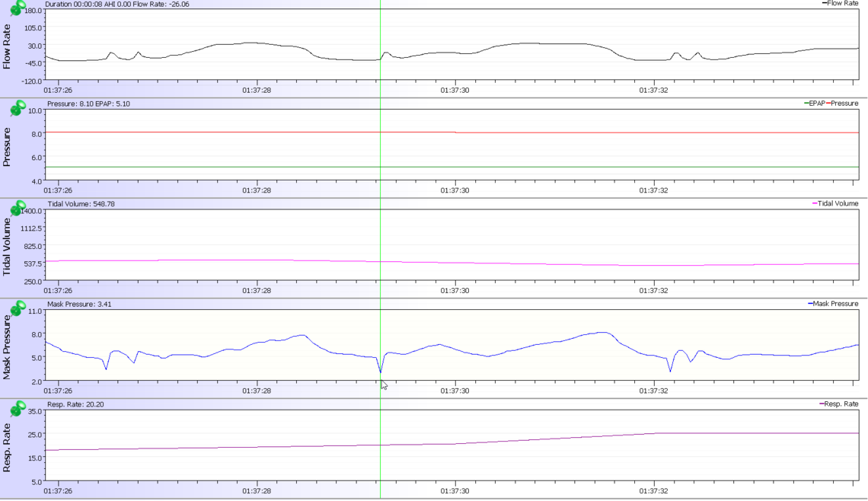Click 10.0 on Pressure y-axis
The width and height of the screenshot is (868, 501).
pos(35,110)
